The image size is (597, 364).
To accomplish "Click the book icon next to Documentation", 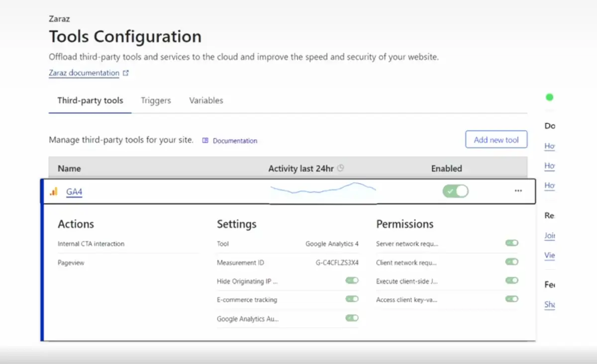I will [205, 141].
